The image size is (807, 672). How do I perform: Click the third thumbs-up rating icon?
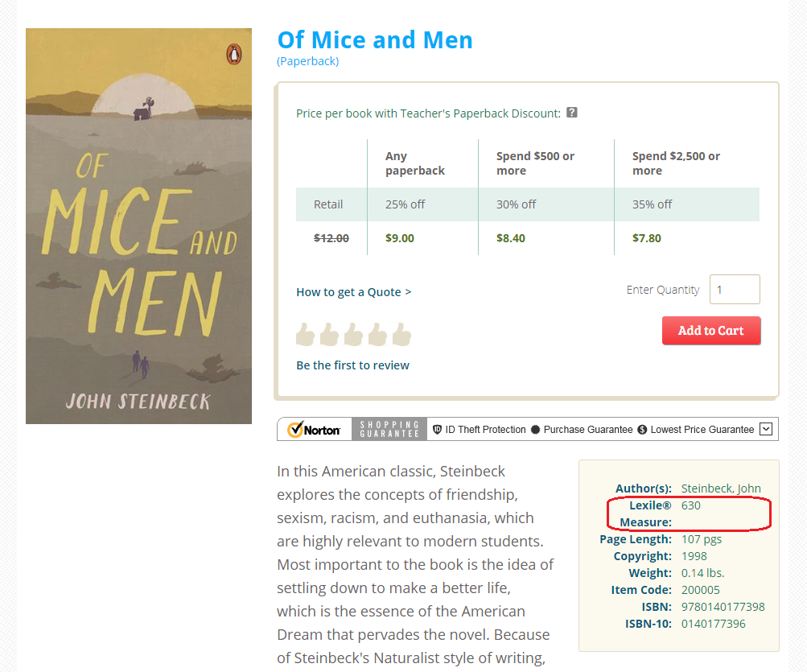tap(353, 334)
